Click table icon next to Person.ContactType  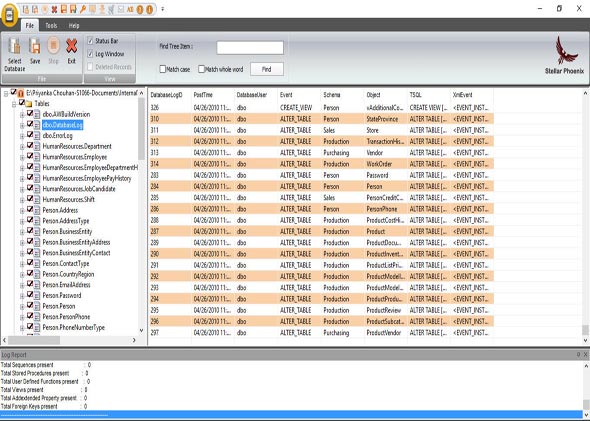(x=37, y=263)
